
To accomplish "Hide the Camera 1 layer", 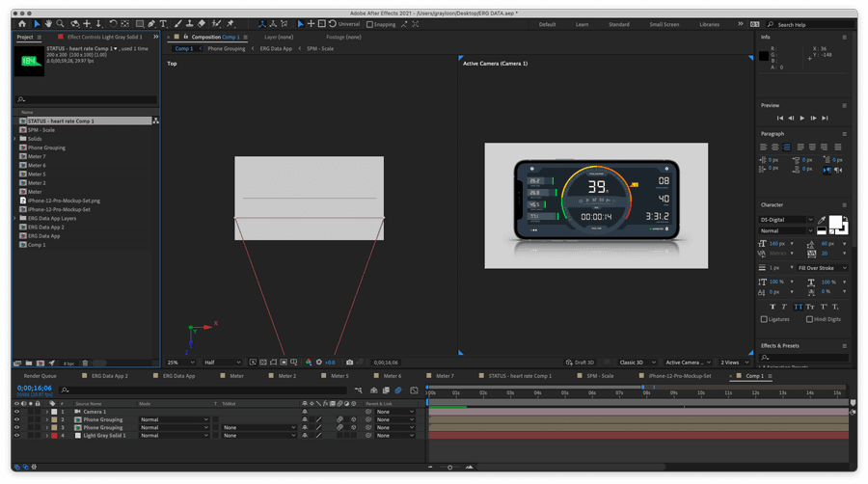I will point(16,412).
